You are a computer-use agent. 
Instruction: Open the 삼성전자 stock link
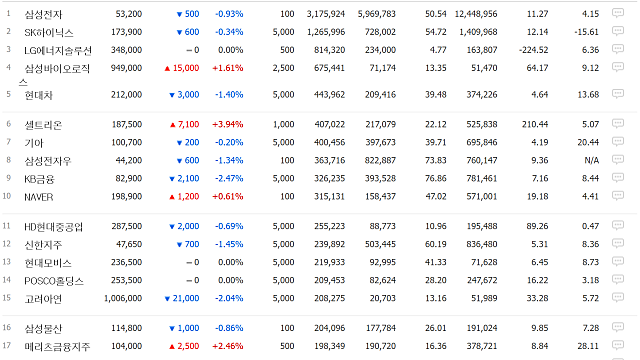[43, 15]
